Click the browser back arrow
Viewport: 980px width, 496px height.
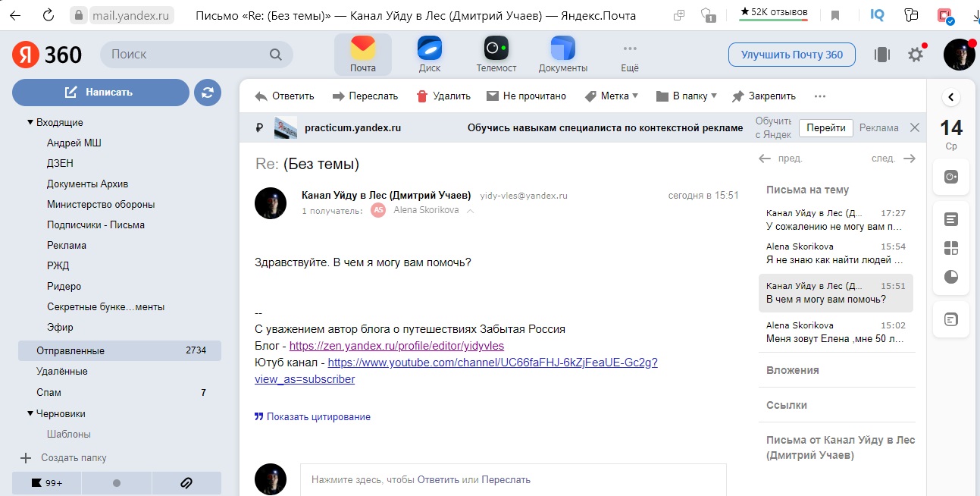tap(14, 14)
